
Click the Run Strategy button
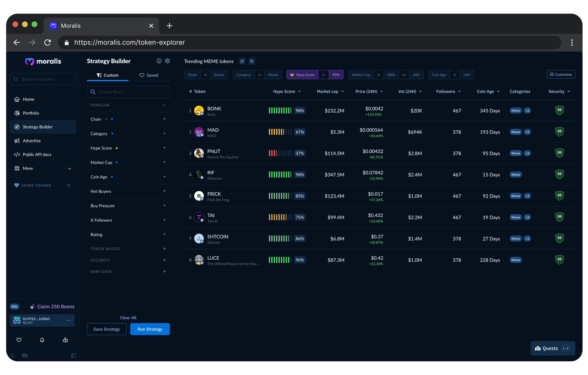tap(150, 329)
